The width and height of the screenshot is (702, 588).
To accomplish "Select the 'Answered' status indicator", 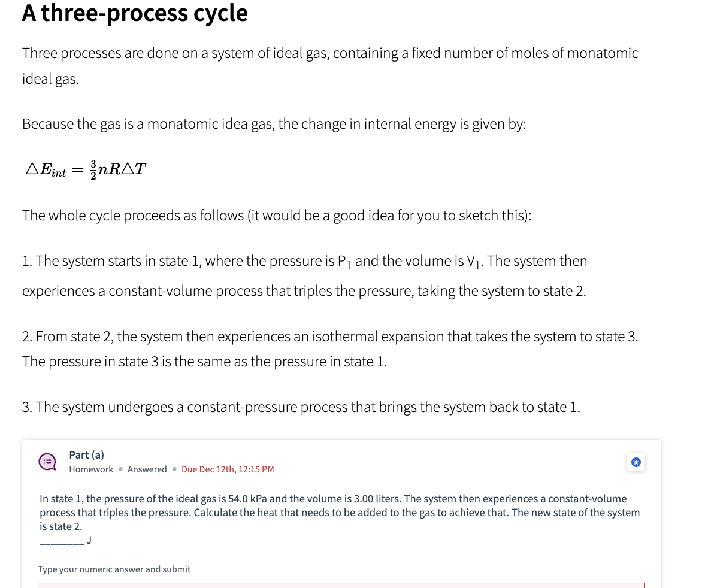I will click(x=147, y=469).
